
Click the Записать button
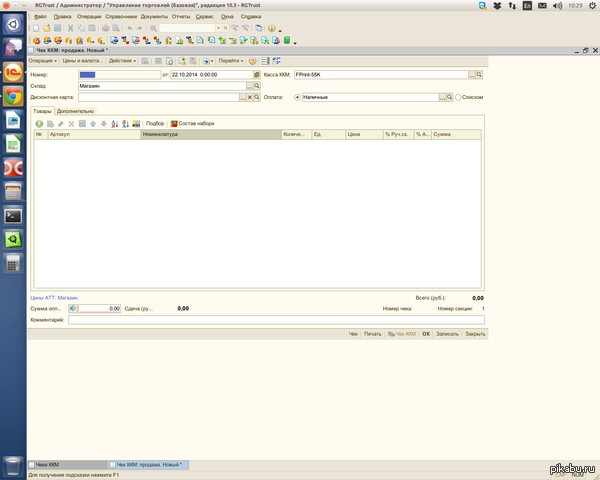coord(447,333)
